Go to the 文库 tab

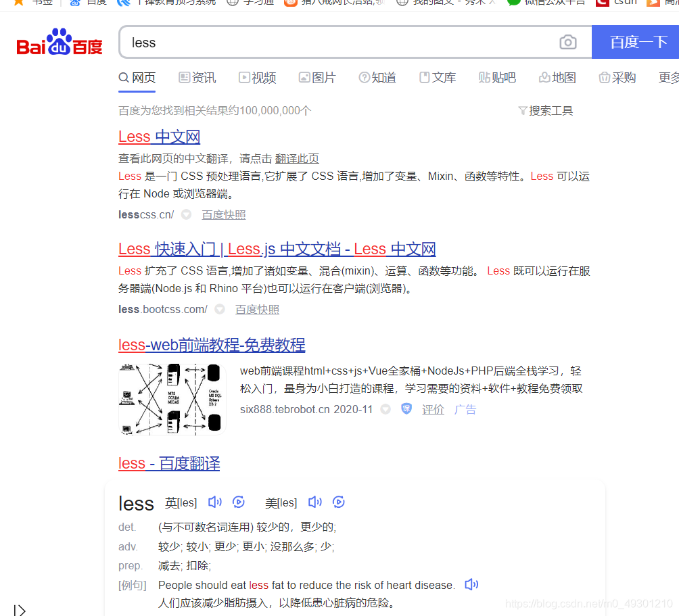[438, 78]
